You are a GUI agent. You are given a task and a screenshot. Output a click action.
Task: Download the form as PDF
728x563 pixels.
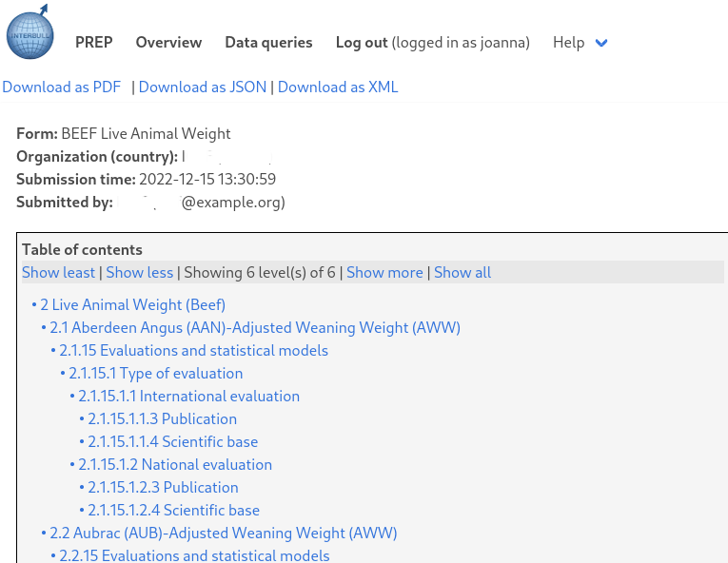coord(62,87)
